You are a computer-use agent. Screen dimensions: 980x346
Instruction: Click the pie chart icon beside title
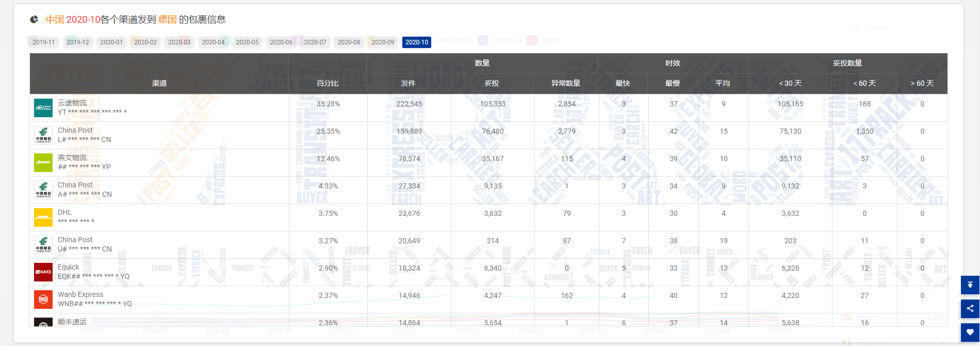[34, 20]
